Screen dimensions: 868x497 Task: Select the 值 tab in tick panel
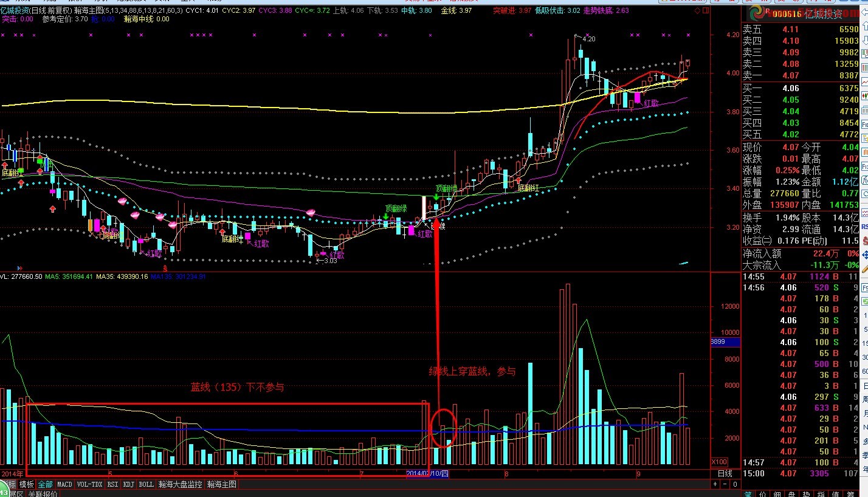point(836,494)
